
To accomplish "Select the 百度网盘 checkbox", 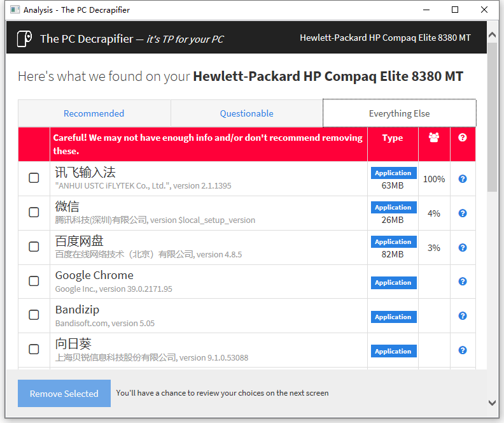I will (x=34, y=247).
